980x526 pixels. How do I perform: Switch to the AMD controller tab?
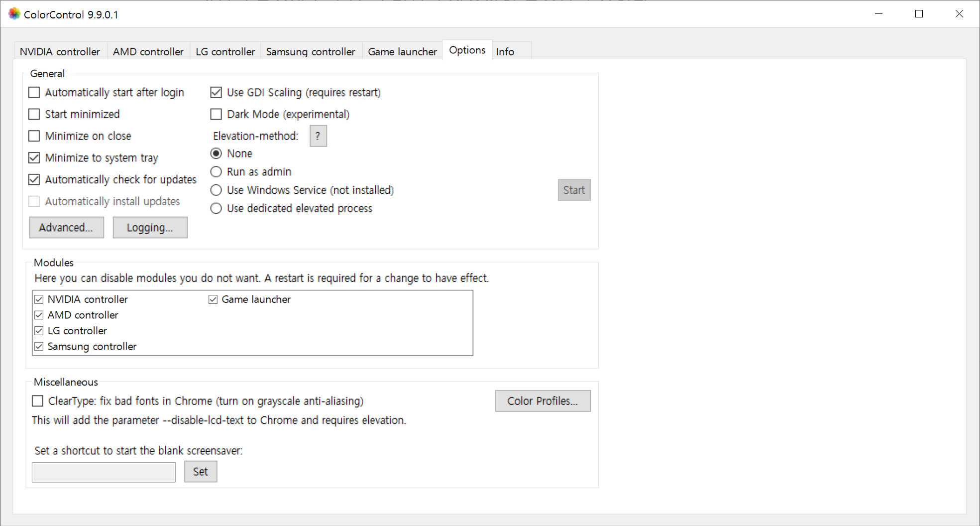click(148, 51)
